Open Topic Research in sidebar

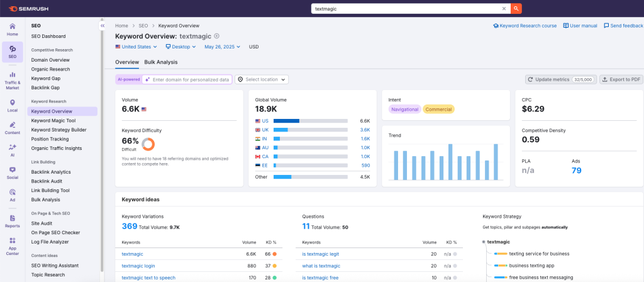point(48,274)
